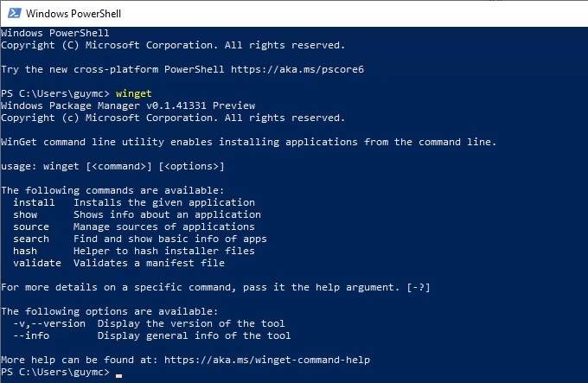588x383 pixels.
Task: Click the Windows PowerShell title bar text
Action: (73, 14)
